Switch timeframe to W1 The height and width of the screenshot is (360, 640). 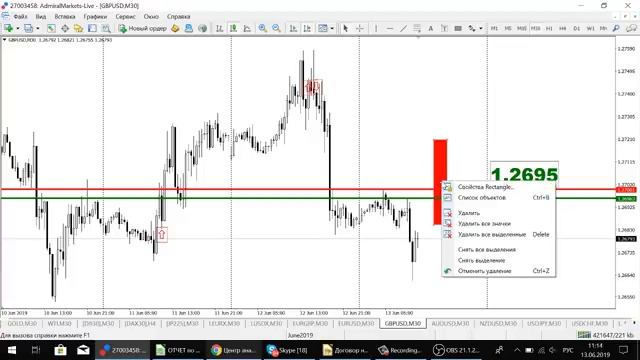[590, 28]
